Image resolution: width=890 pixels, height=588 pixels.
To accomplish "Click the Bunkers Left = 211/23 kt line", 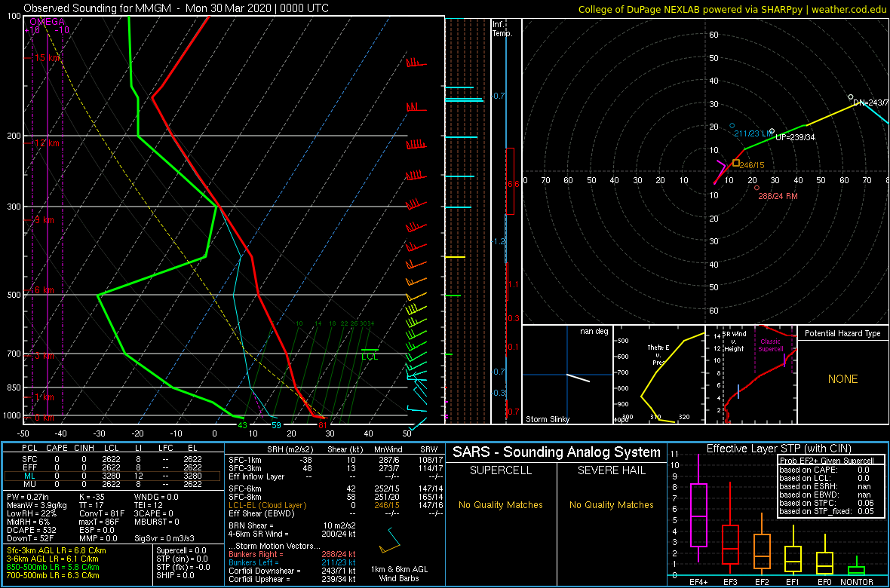I will (x=292, y=562).
